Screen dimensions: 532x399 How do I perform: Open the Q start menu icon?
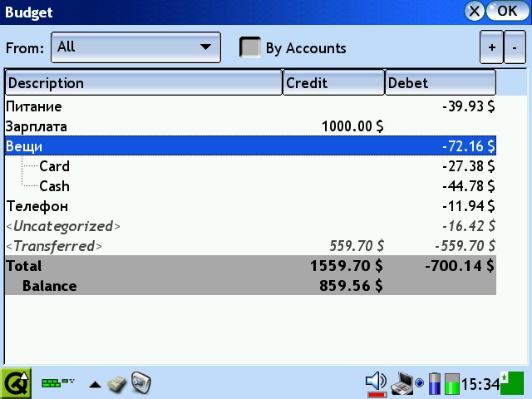[16, 383]
